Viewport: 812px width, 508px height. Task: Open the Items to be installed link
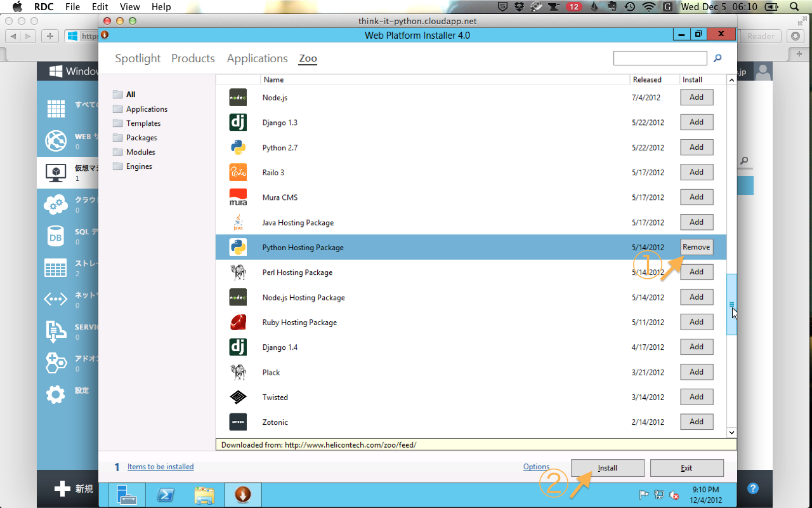(160, 467)
